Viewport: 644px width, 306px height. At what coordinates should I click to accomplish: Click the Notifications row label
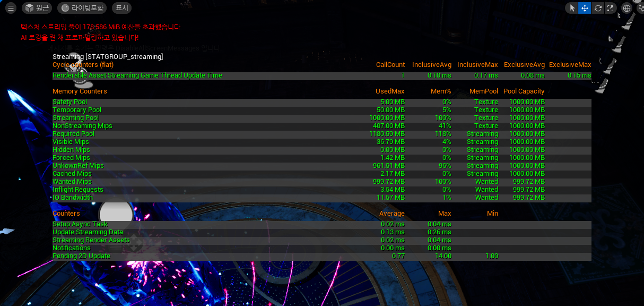(x=72, y=248)
